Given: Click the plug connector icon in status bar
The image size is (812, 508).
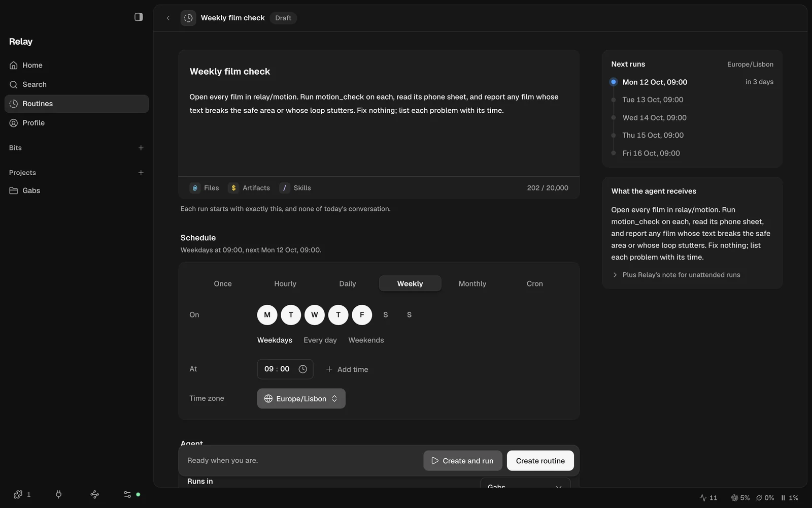Looking at the screenshot, I should pos(58,494).
